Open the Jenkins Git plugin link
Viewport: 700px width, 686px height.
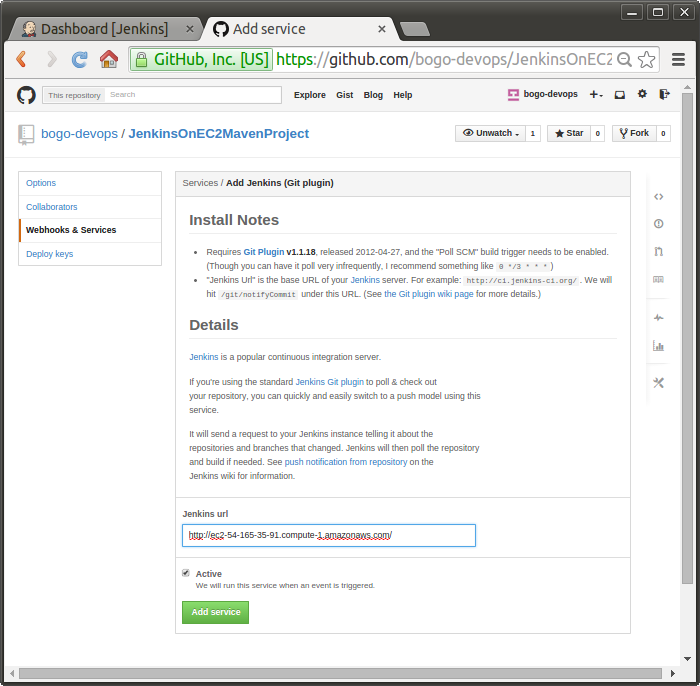point(329,382)
